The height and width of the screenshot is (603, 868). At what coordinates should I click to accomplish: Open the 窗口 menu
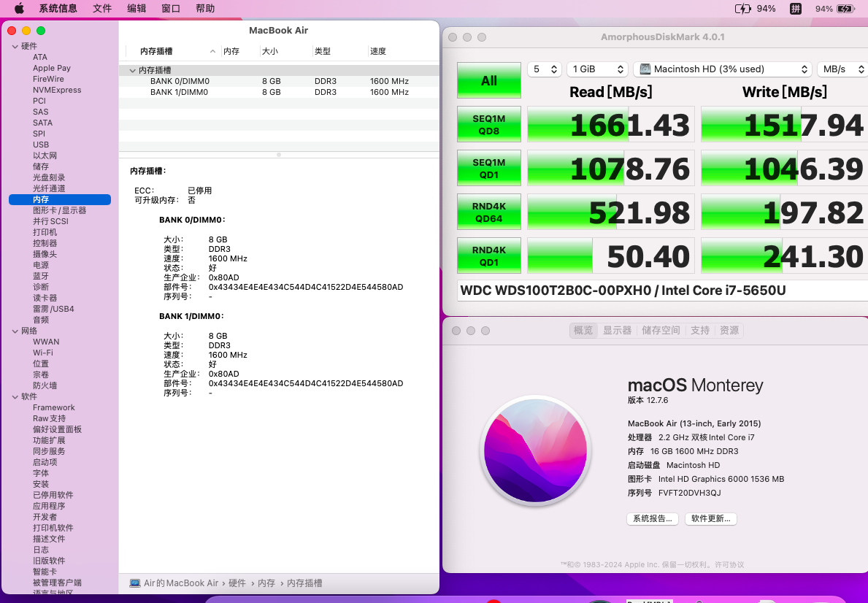pyautogui.click(x=171, y=8)
